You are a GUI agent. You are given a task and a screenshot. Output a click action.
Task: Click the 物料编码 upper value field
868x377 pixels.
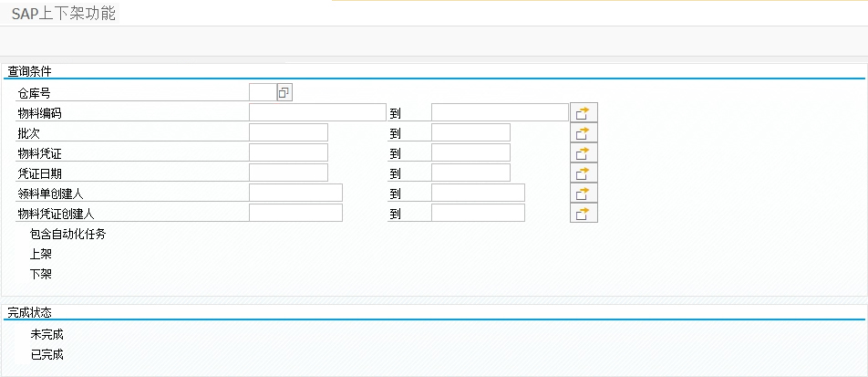[x=500, y=112]
